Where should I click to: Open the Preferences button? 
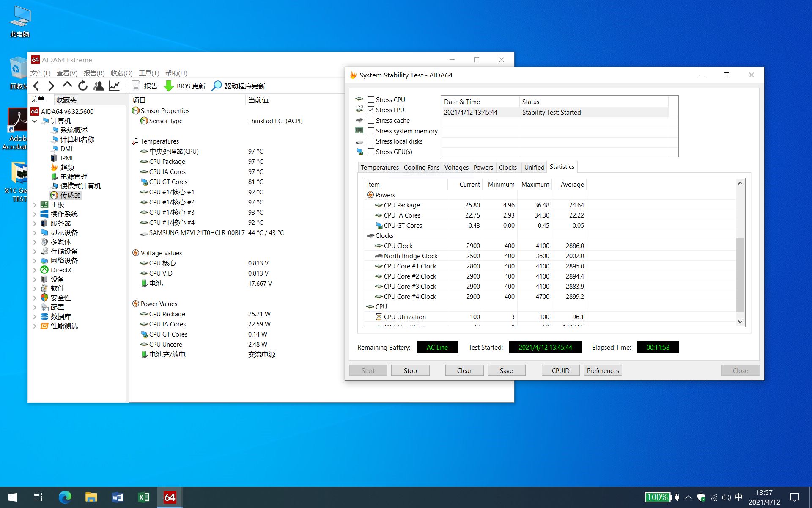click(x=603, y=370)
